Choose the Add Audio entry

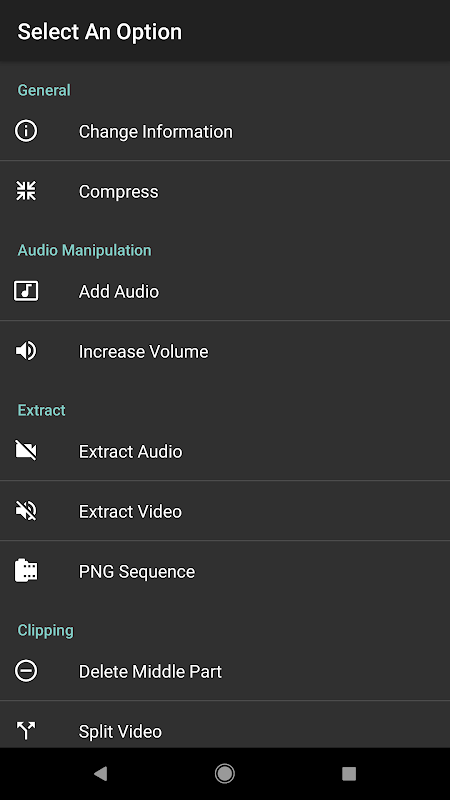(x=225, y=291)
